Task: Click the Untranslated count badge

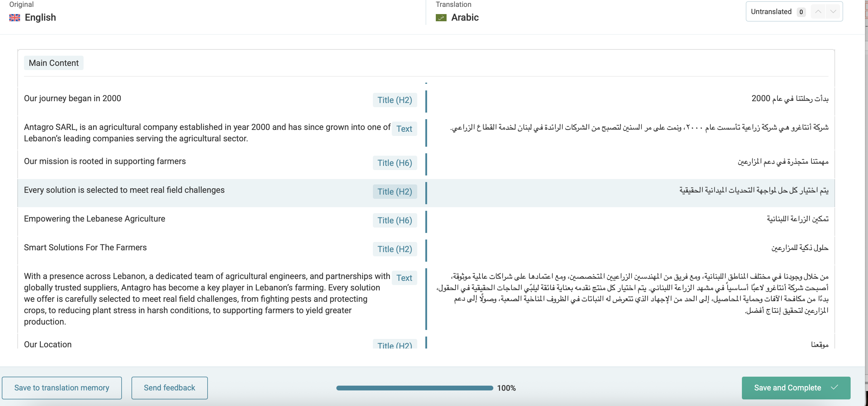Action: point(801,12)
